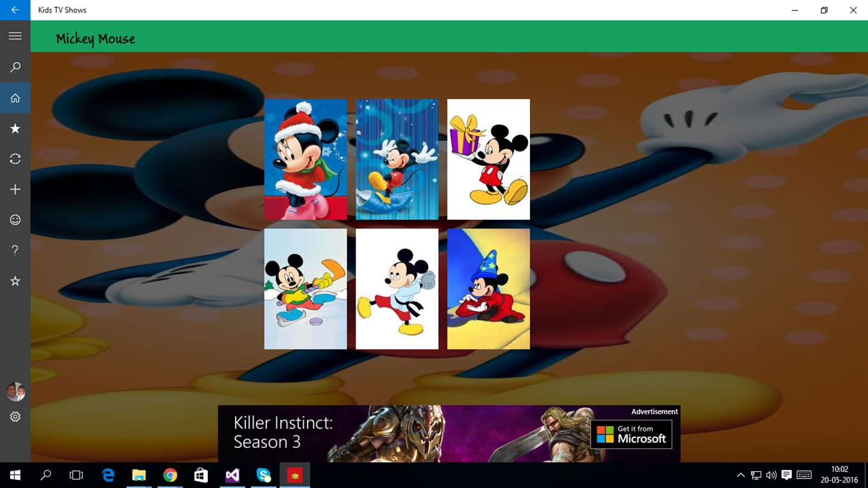Click the plus add icon in sidebar

click(15, 189)
